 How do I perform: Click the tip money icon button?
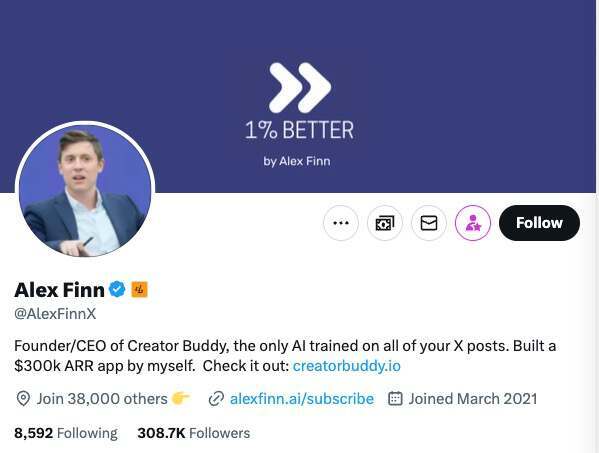point(385,223)
